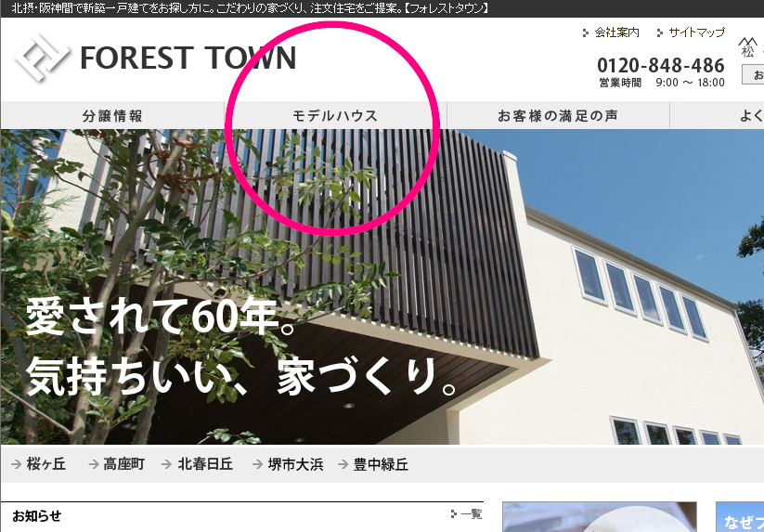Click the FOREST TOWN wordmark

188,58
